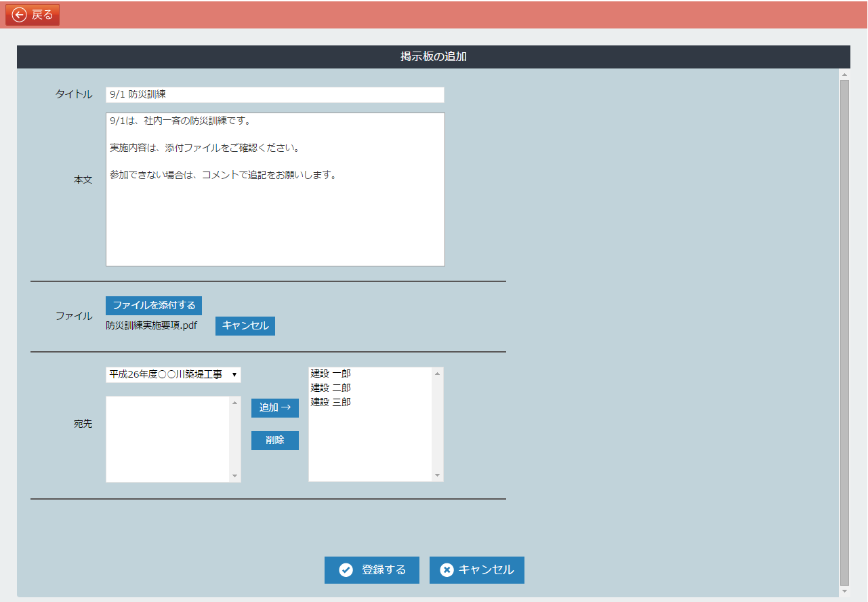Click the back arrow icon beside 戻る

tap(20, 15)
